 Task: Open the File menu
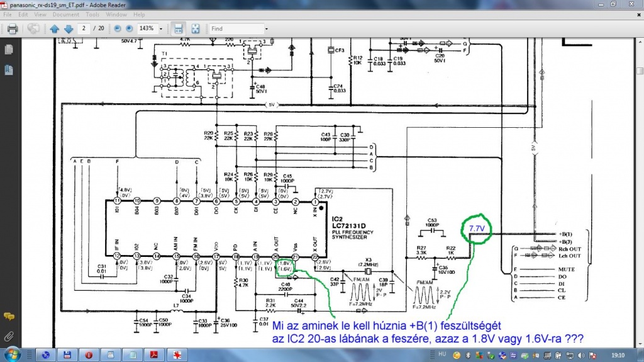tap(8, 14)
